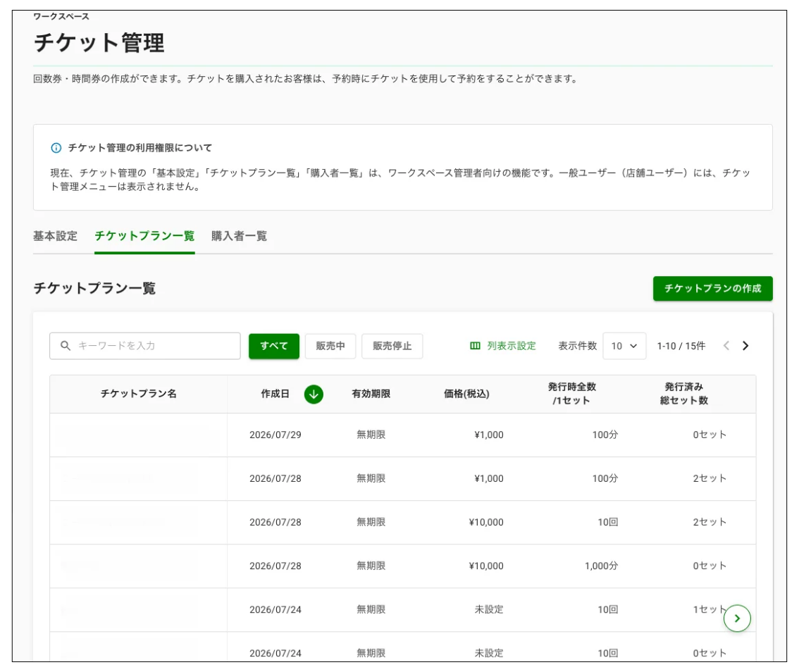Image resolution: width=799 pixels, height=672 pixels.
Task: Click the 表示件数 label
Action: (x=577, y=346)
